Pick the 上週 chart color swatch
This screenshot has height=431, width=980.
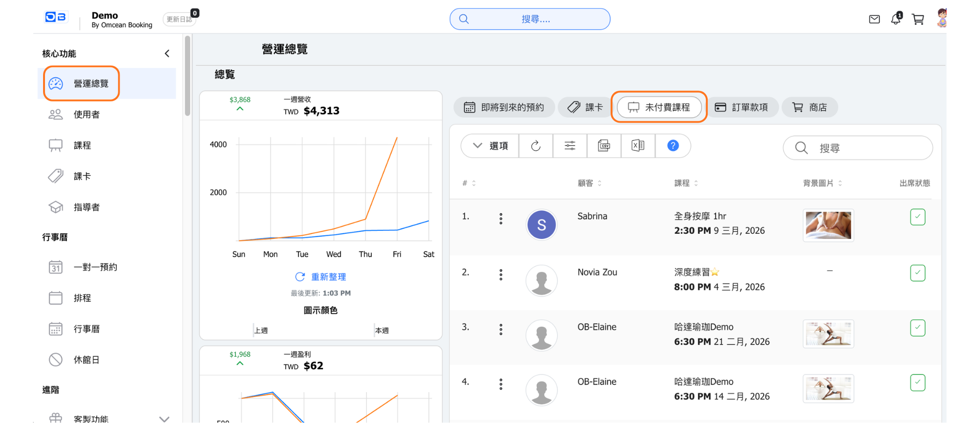coord(261,330)
